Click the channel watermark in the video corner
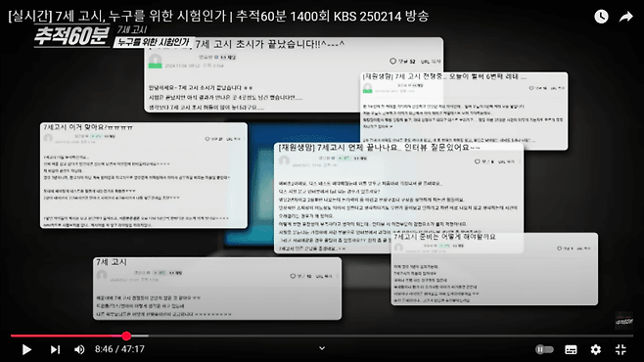The width and height of the screenshot is (644, 362). click(623, 321)
